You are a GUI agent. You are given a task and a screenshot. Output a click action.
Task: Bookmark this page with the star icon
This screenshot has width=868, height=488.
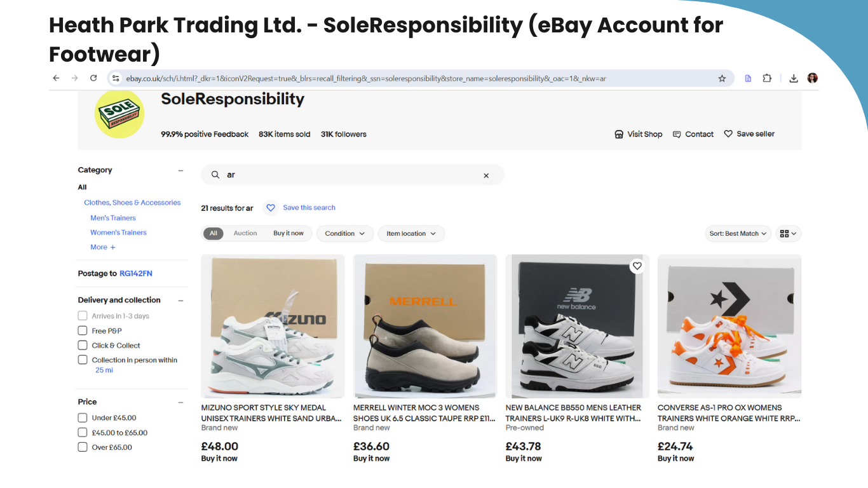722,79
